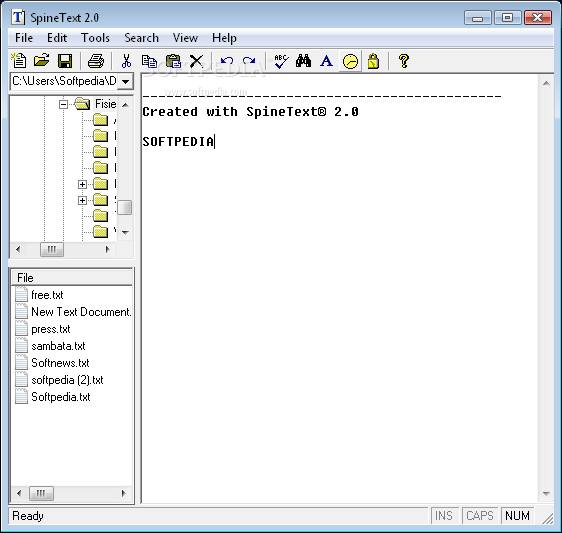
Task: Print the document using the printer icon
Action: 96,61
